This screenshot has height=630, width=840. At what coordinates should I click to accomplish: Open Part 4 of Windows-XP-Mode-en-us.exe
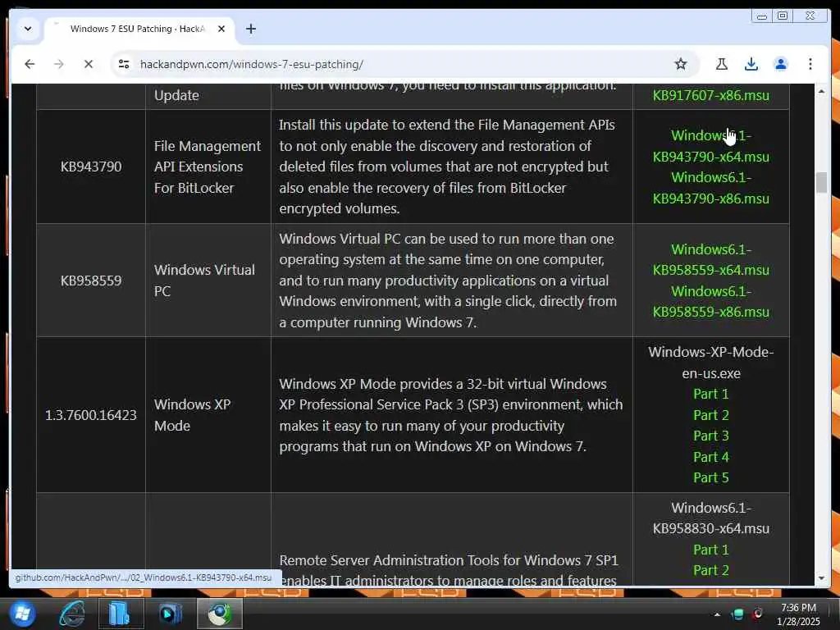711,457
